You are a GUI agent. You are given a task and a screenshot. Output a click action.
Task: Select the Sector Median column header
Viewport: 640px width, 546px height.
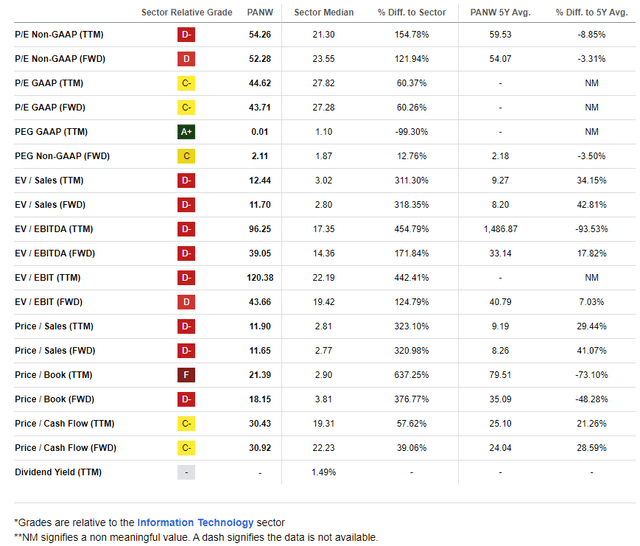pos(324,12)
